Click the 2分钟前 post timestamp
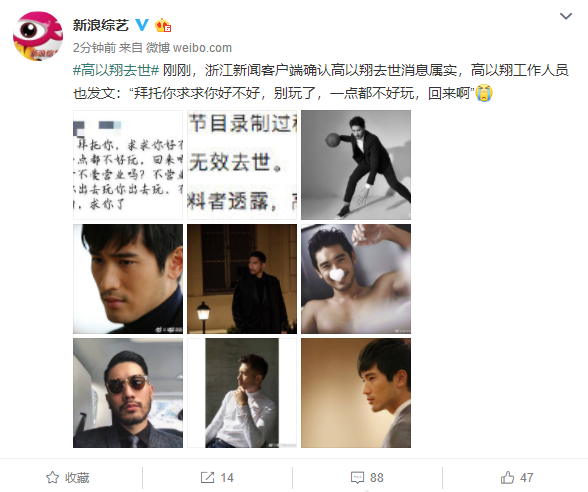 [x=94, y=48]
